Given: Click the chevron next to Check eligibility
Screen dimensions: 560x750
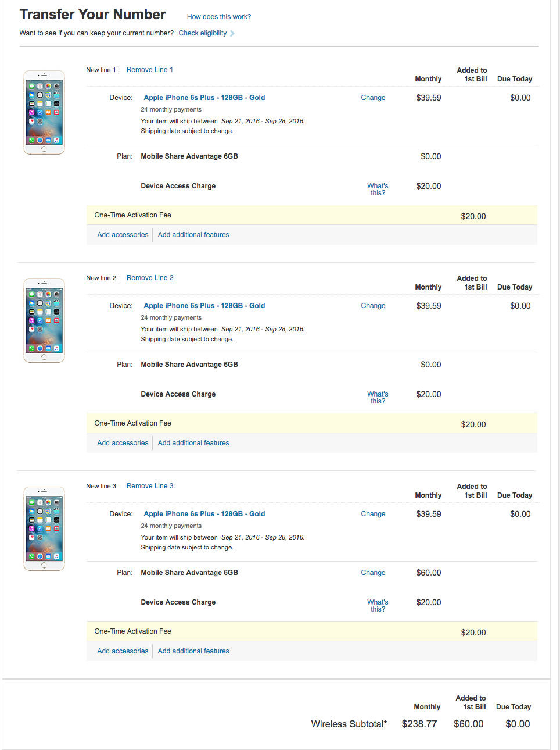Looking at the screenshot, I should pos(232,34).
